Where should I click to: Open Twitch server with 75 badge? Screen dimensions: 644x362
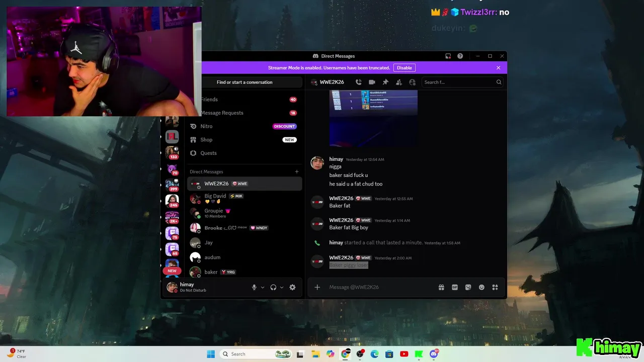tap(172, 233)
